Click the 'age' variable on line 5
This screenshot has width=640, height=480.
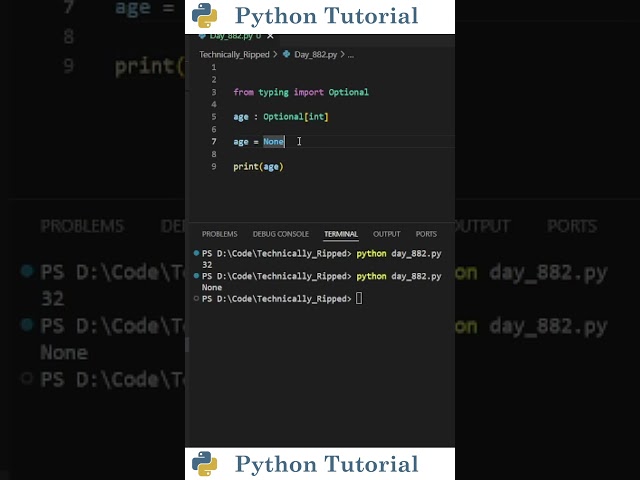[x=241, y=118]
